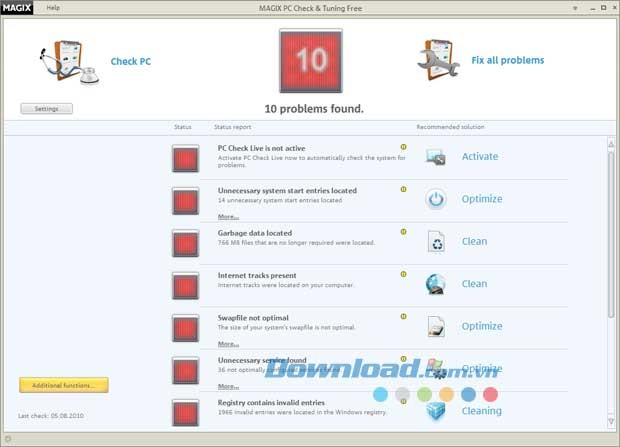Click the scrollbar up arrow in results list
The image size is (620, 447).
point(611,144)
